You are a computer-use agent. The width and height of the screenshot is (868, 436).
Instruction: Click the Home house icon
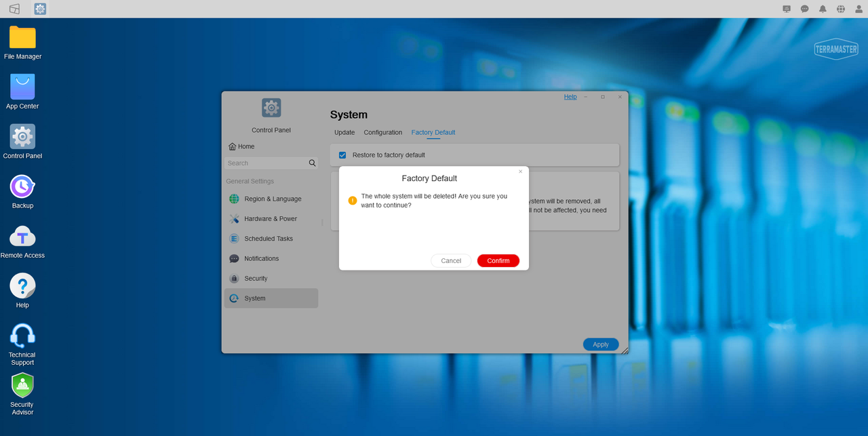(x=232, y=146)
